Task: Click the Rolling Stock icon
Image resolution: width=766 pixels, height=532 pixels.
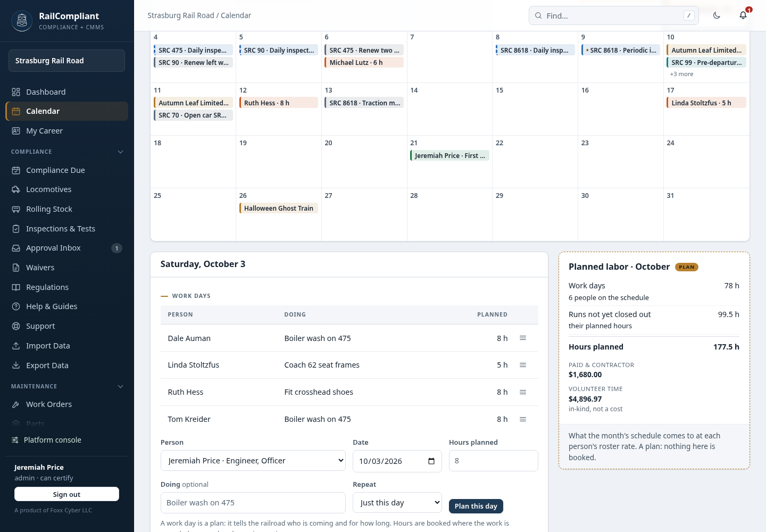Action: pos(16,209)
